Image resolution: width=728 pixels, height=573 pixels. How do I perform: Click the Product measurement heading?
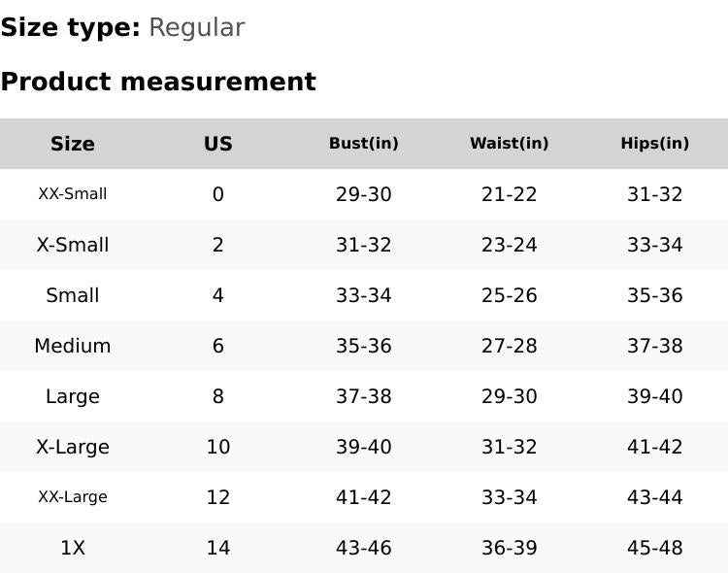(158, 82)
